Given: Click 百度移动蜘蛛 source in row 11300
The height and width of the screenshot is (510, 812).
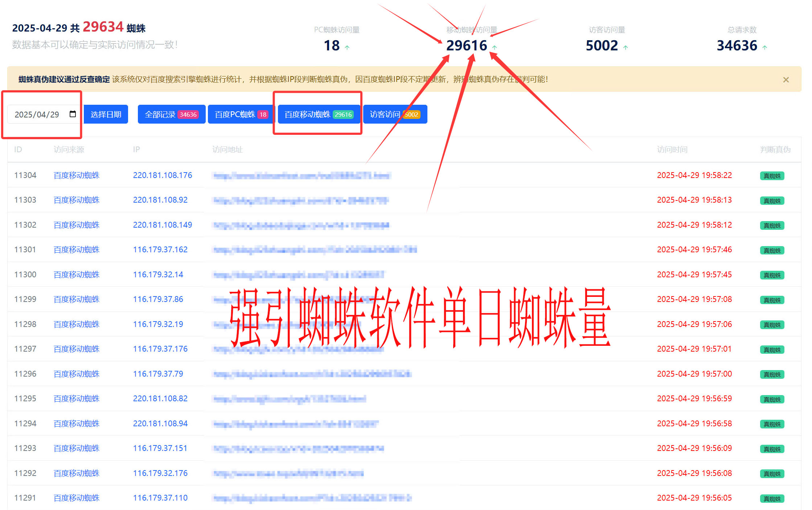Looking at the screenshot, I should (x=77, y=275).
